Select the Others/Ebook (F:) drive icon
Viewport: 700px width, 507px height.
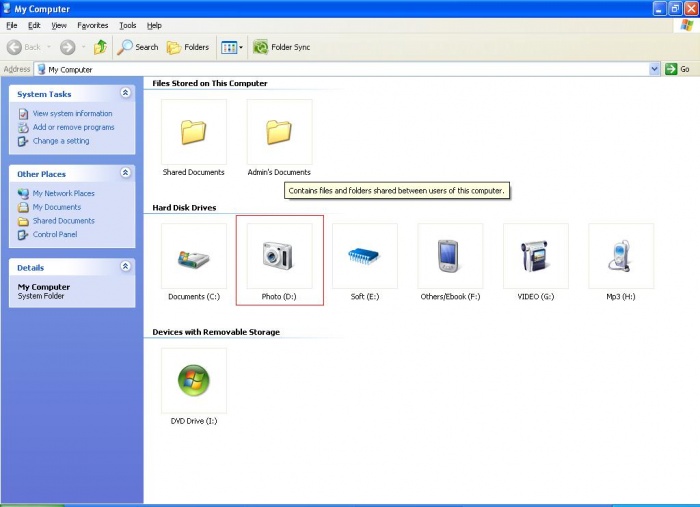tap(450, 257)
